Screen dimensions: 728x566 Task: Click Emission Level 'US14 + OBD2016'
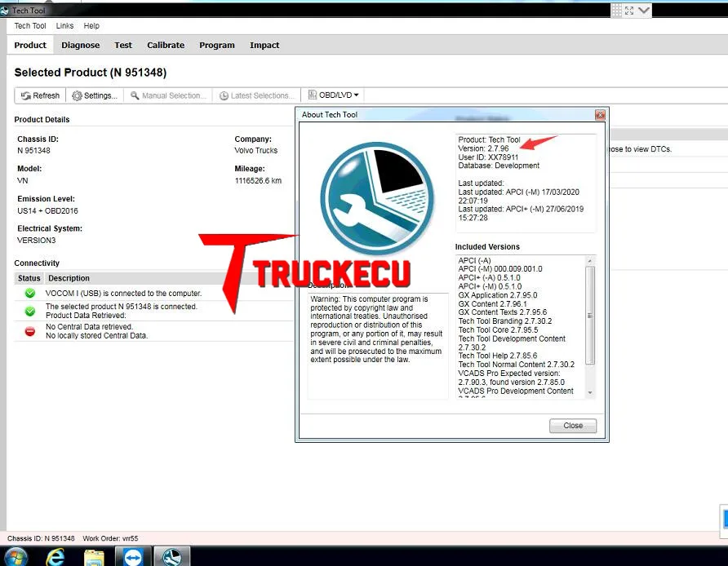[x=47, y=211]
